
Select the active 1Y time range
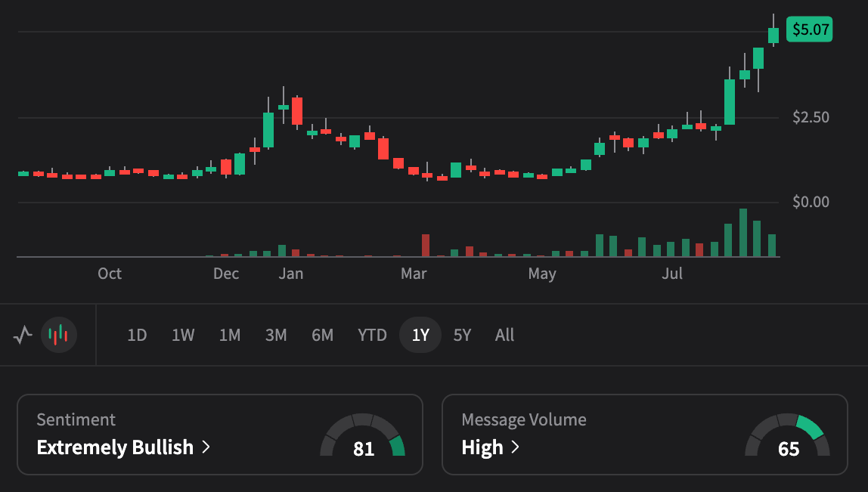point(420,335)
